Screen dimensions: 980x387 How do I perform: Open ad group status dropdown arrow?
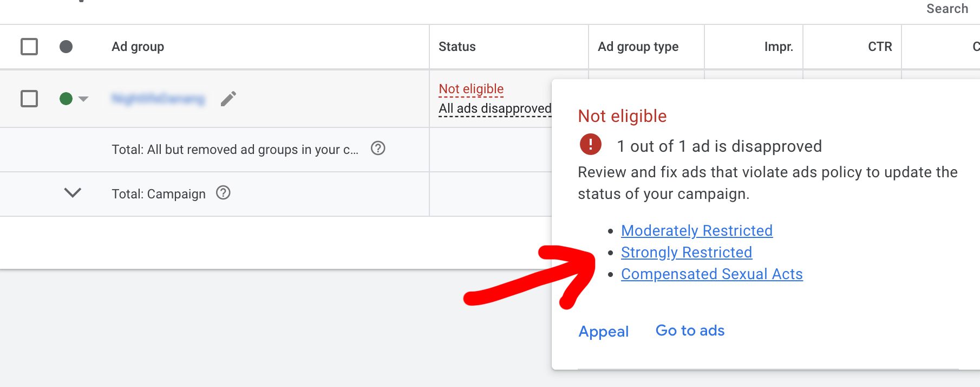83,99
